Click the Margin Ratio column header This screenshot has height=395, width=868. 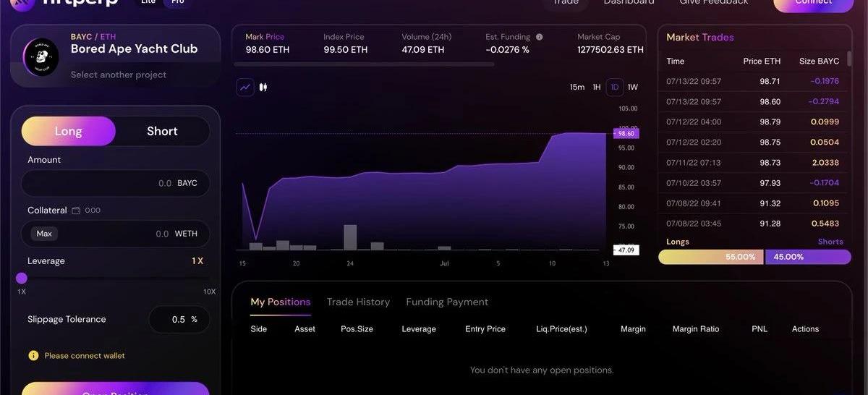[x=696, y=329]
